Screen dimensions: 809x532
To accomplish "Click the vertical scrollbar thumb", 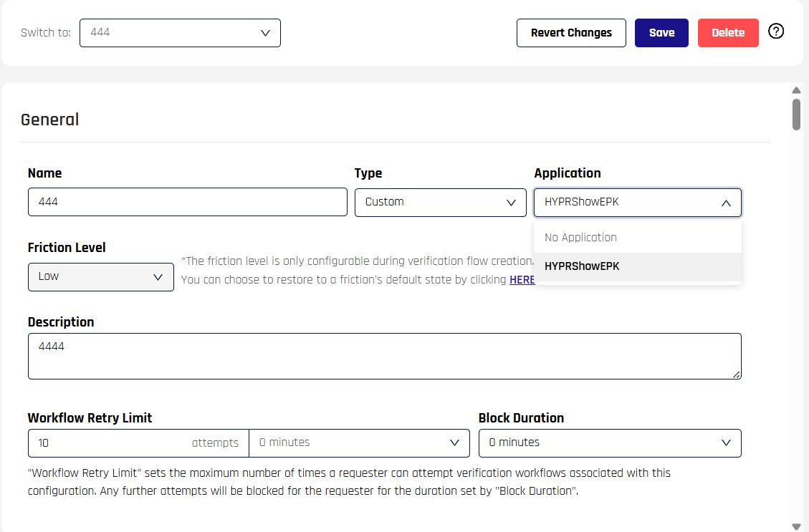I will point(796,115).
